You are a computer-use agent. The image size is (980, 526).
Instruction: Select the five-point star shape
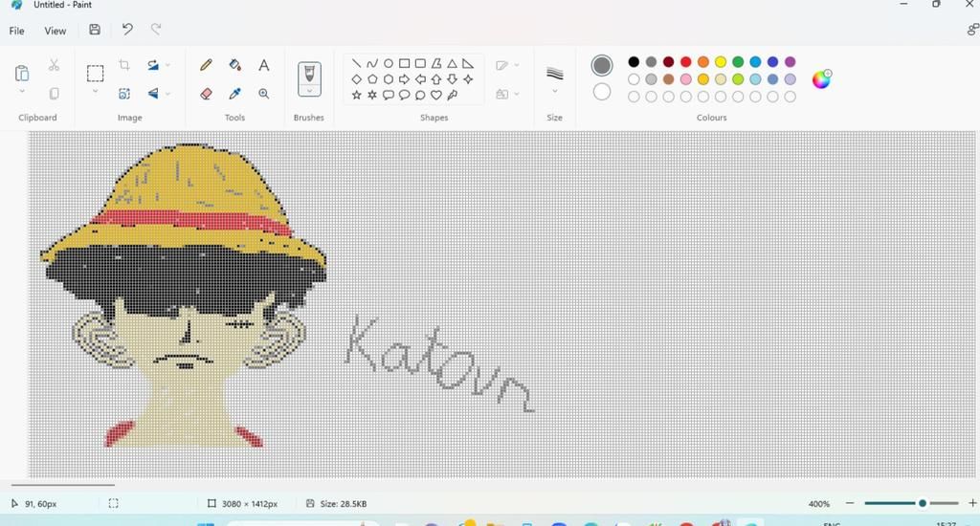coord(356,95)
